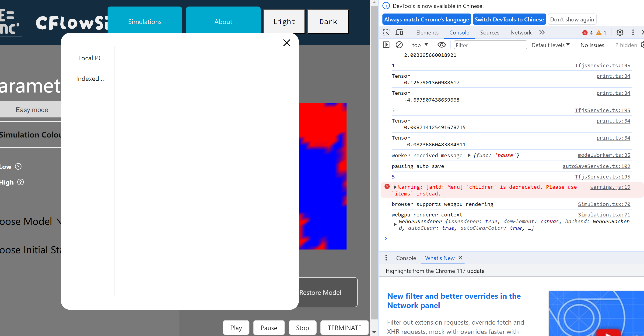Viewport: 644px width, 336px height.
Task: Create a live expression with the eye icon
Action: [x=441, y=45]
